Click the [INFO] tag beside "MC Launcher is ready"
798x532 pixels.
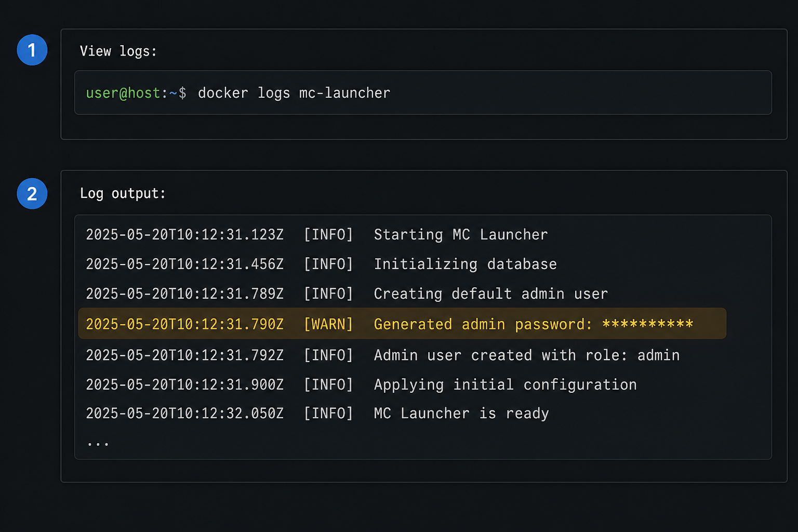[328, 414]
